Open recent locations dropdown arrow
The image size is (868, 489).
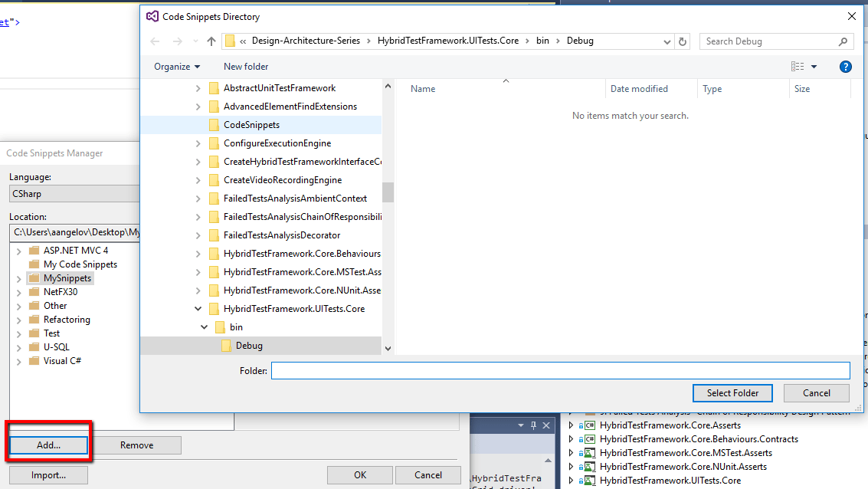tap(195, 41)
